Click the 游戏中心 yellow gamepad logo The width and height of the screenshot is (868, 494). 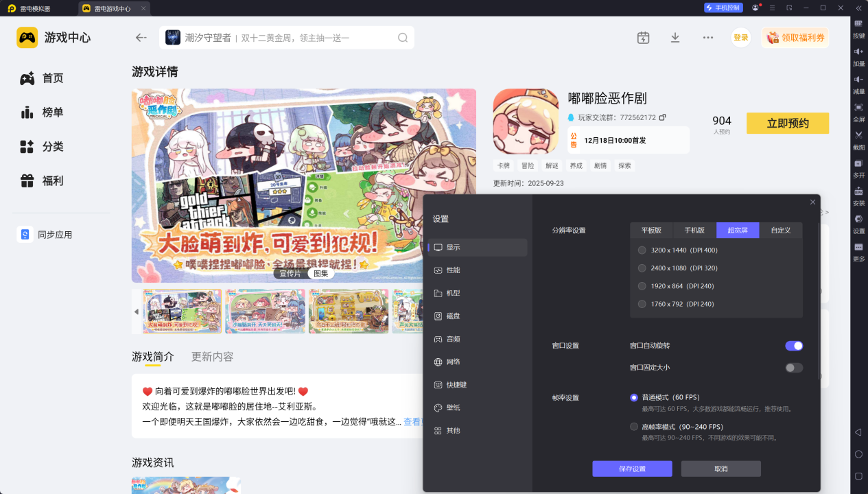pos(27,38)
